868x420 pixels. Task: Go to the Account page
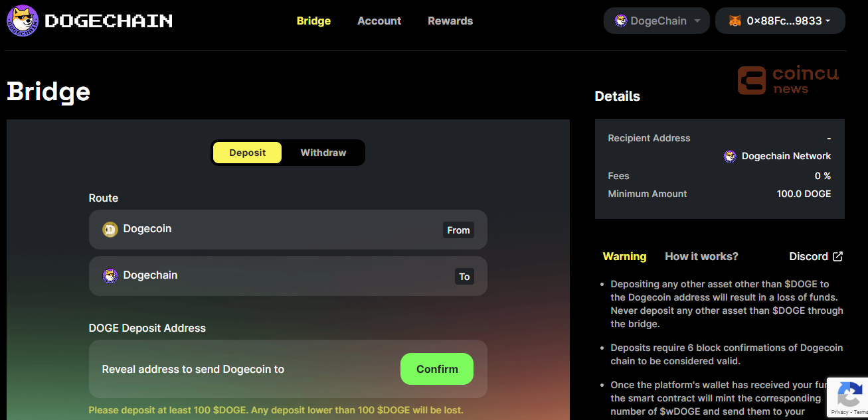pyautogui.click(x=379, y=21)
